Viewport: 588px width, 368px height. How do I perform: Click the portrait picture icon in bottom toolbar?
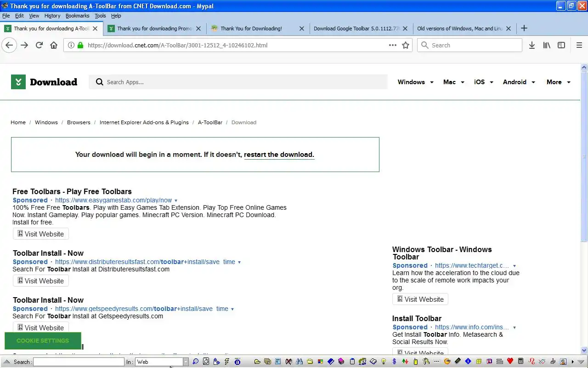563,362
